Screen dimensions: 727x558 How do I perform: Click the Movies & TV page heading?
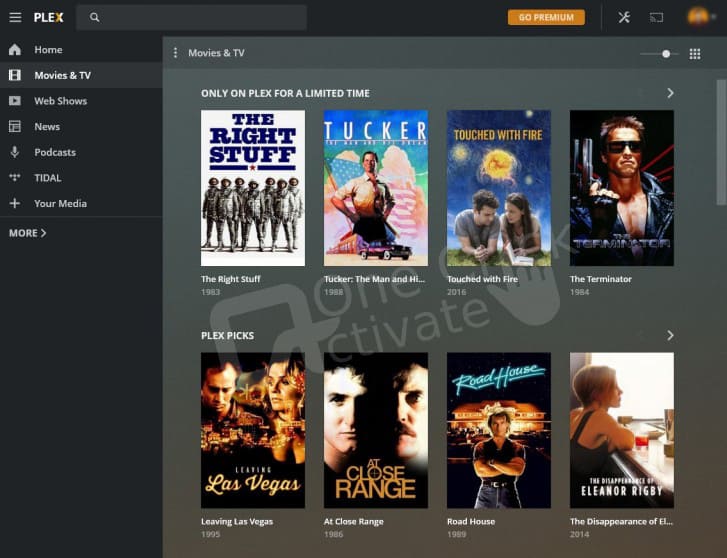[x=216, y=53]
